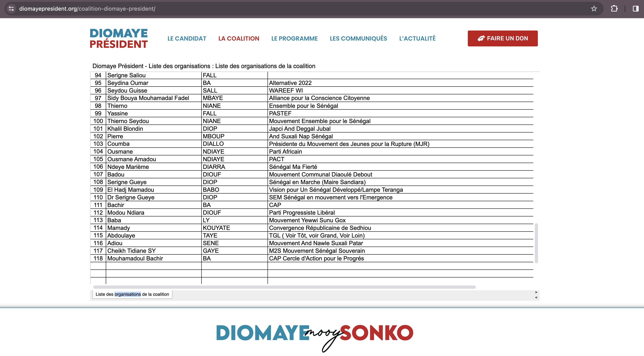The image size is (644, 356).
Task: Open the La Coalition menu item
Action: point(239,39)
